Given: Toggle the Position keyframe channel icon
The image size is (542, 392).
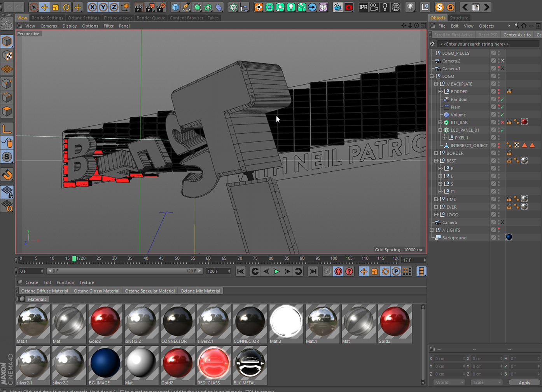Looking at the screenshot, I should [364, 272].
